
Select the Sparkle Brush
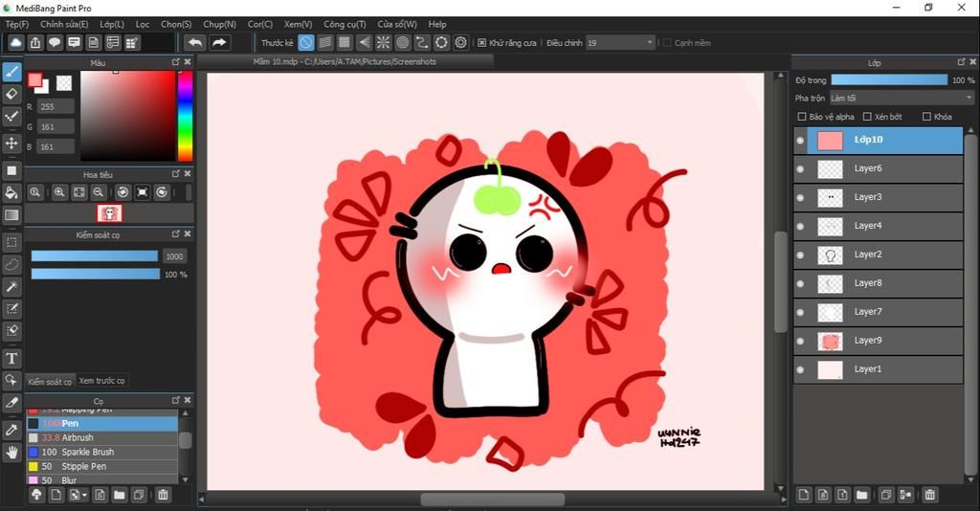pos(102,453)
